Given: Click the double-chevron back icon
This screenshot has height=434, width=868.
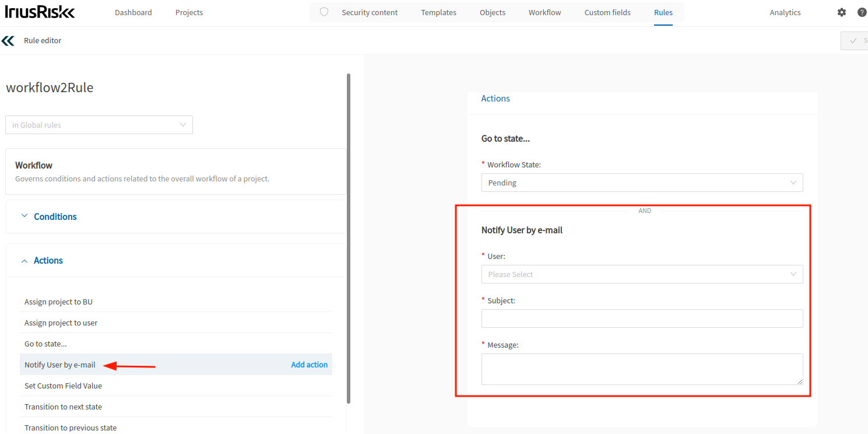Looking at the screenshot, I should coord(8,40).
